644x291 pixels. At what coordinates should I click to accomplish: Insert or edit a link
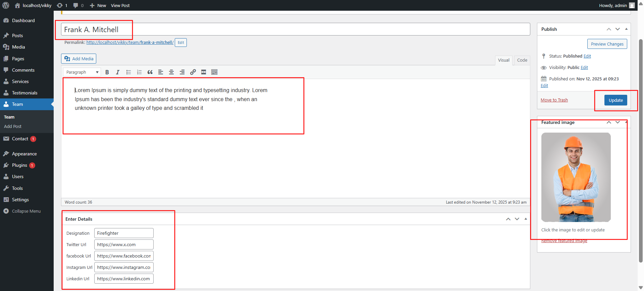pos(193,72)
